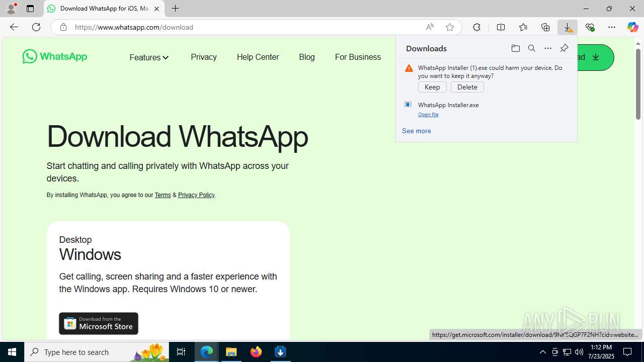The image size is (644, 362).
Task: Refresh the WhatsApp download page
Action: click(36, 27)
